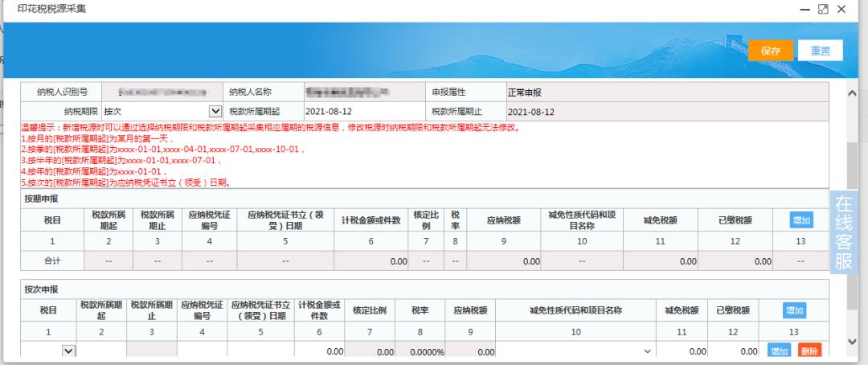Image resolution: width=868 pixels, height=365 pixels.
Task: Click the 应纳税额 column header in the 按期申报 table
Action: pyautogui.click(x=503, y=220)
